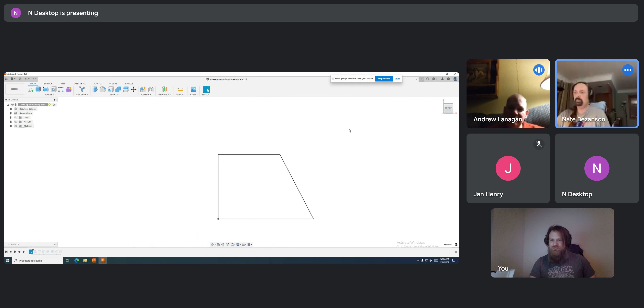Hide the Sketches folder visibility
This screenshot has width=644, height=308.
[16, 126]
